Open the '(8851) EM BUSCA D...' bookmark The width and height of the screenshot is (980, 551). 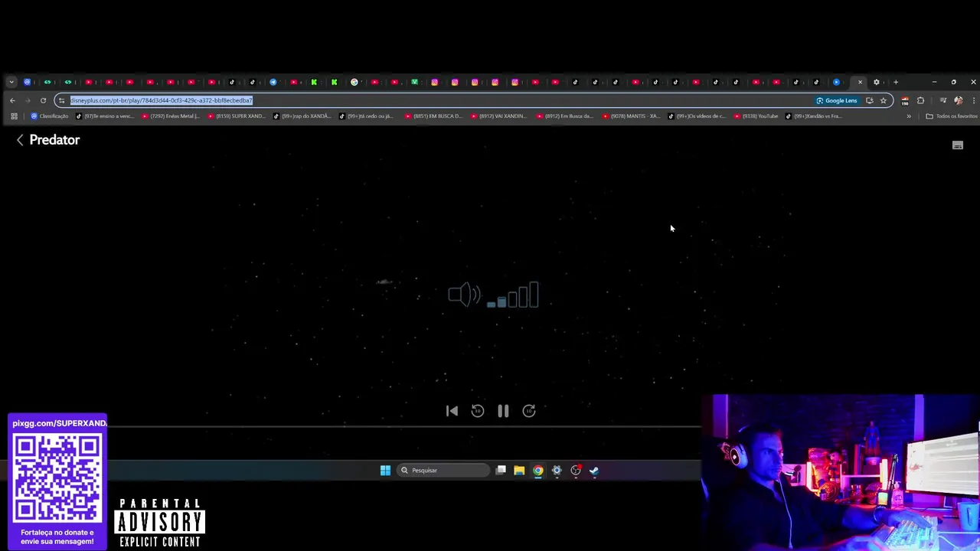[x=434, y=116]
